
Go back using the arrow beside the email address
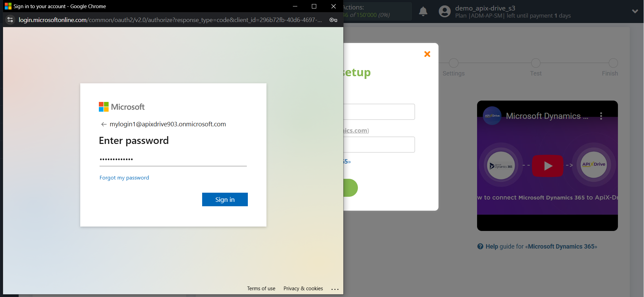point(104,124)
